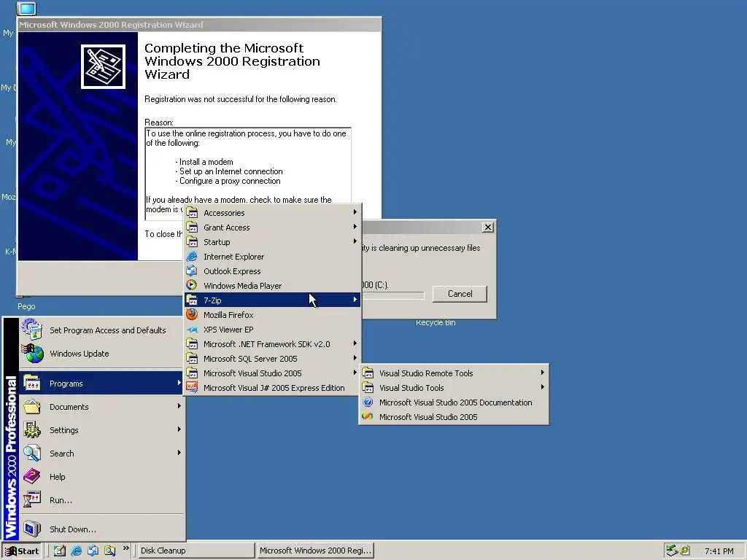The width and height of the screenshot is (747, 560).
Task: Click the Microsoft Visual Studio 2005 application icon
Action: (x=368, y=416)
